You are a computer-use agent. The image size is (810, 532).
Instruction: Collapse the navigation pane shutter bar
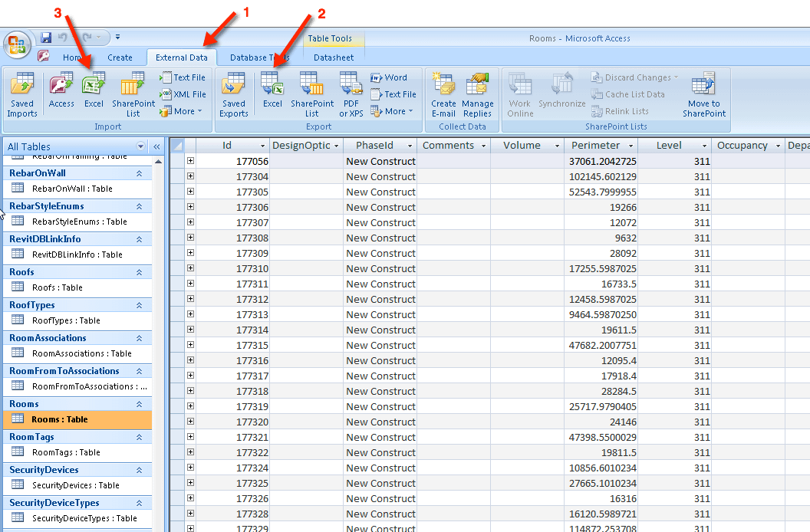[156, 146]
